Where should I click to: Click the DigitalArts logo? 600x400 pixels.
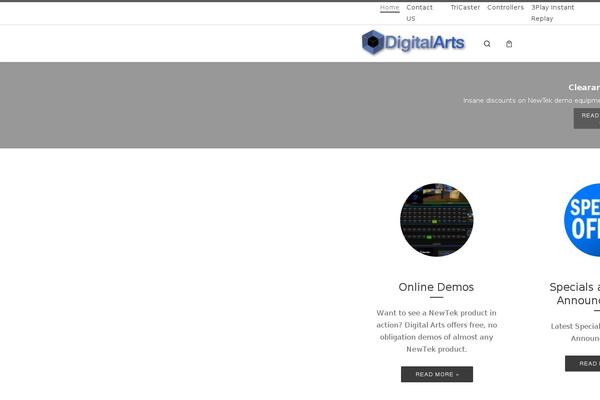pos(413,42)
